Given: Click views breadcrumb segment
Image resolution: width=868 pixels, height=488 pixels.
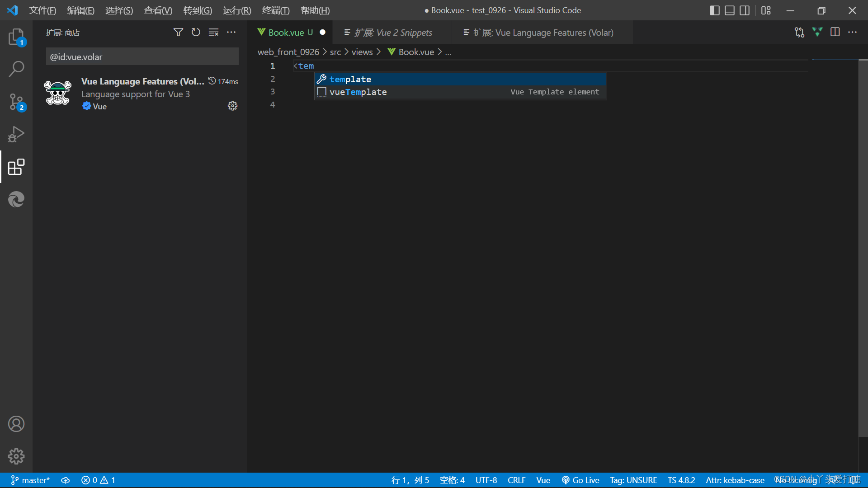Looking at the screenshot, I should click(x=362, y=52).
